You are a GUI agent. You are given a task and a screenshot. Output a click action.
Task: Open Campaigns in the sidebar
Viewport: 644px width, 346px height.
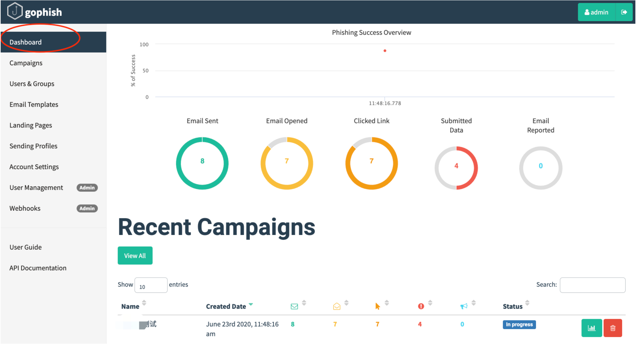pyautogui.click(x=26, y=63)
